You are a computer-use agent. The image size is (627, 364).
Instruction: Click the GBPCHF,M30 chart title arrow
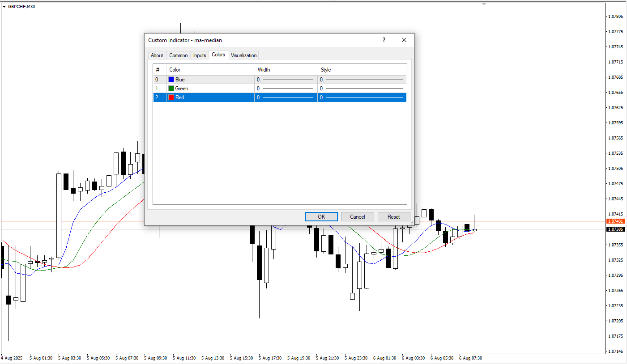[4, 6]
